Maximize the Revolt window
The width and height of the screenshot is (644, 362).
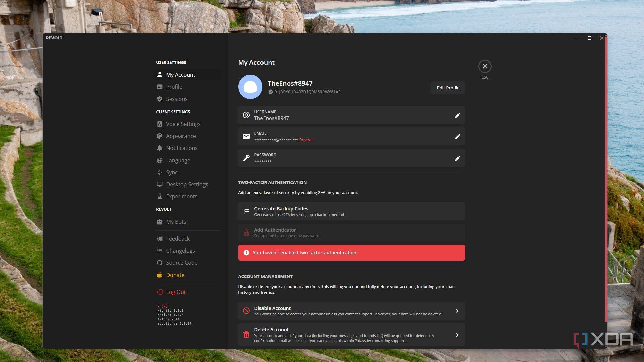589,38
